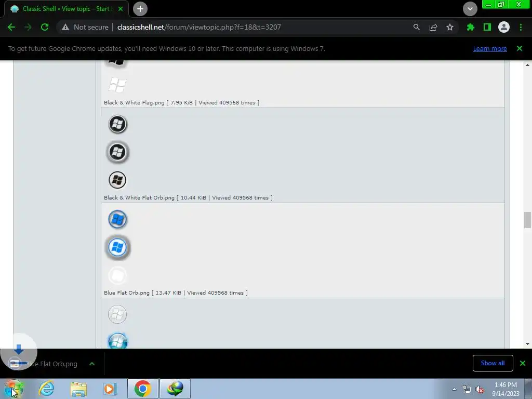
Task: Open the Not secure site info warning
Action: click(x=85, y=27)
